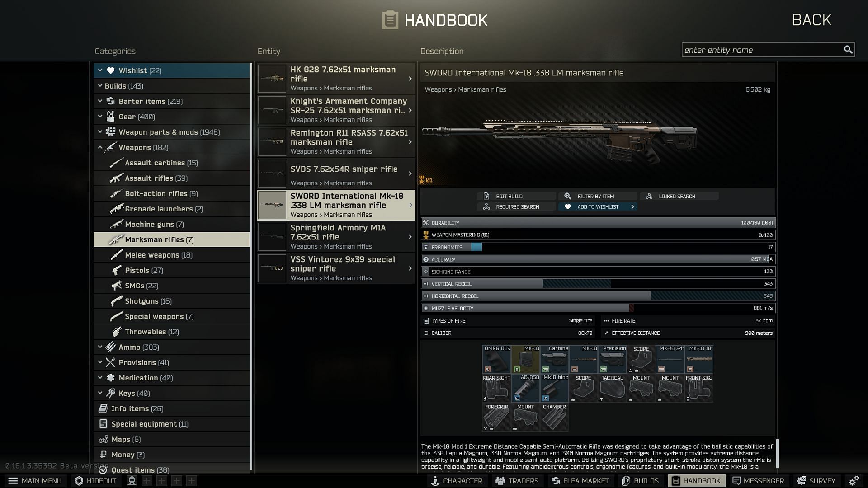Toggle Add To Wishlist for Mk-18
The width and height of the screenshot is (868, 488).
click(x=596, y=206)
